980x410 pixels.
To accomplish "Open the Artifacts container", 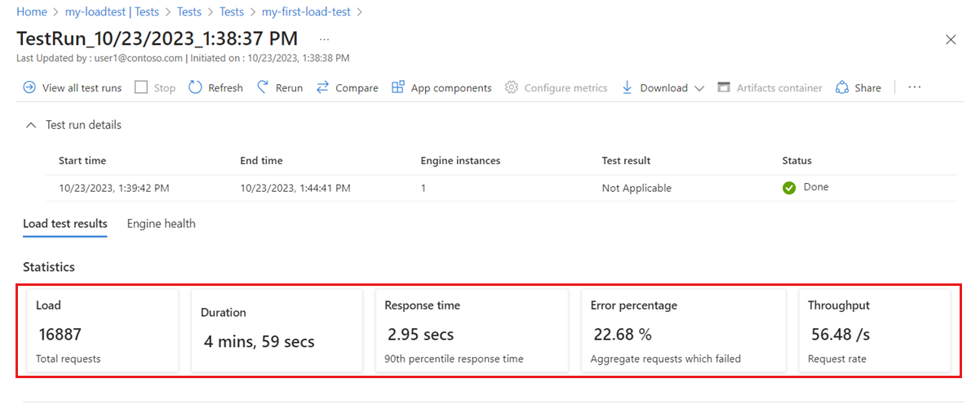I will tap(769, 87).
